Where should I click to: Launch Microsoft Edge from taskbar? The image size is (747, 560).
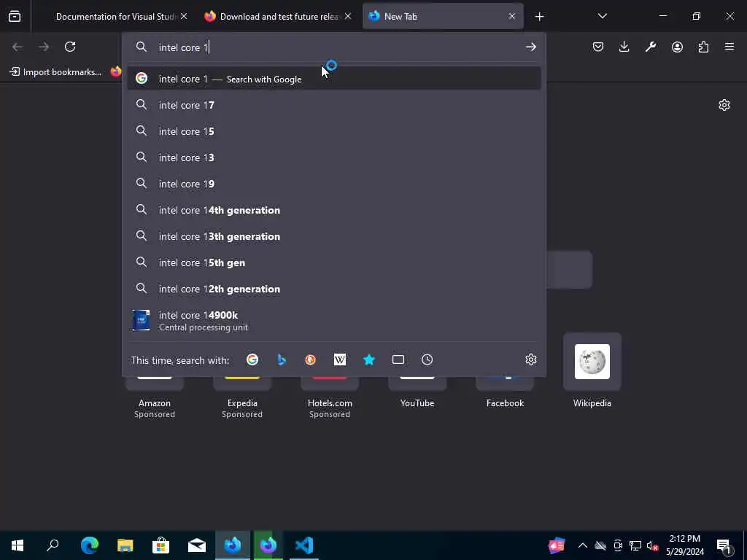pyautogui.click(x=90, y=545)
